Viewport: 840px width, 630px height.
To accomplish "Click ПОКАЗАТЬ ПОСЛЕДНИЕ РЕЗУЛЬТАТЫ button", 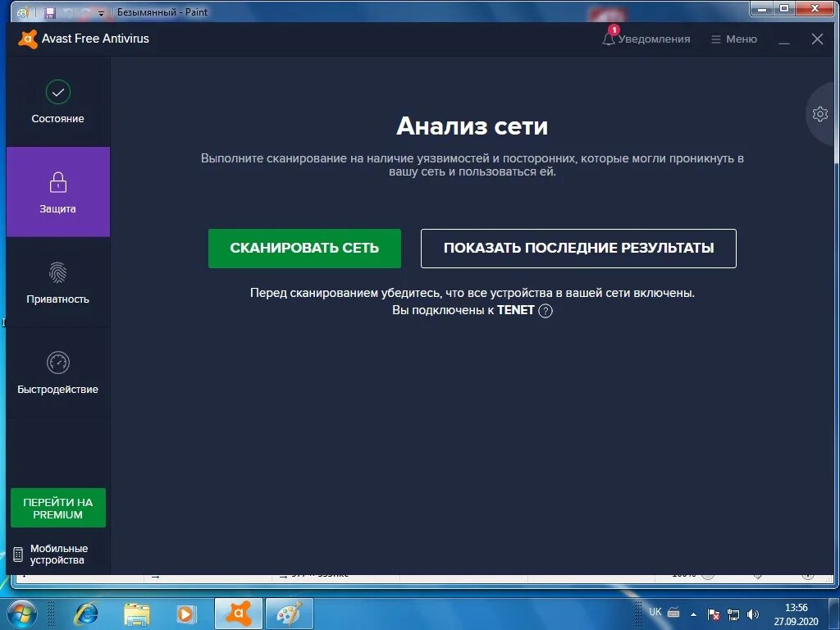I will (x=578, y=248).
